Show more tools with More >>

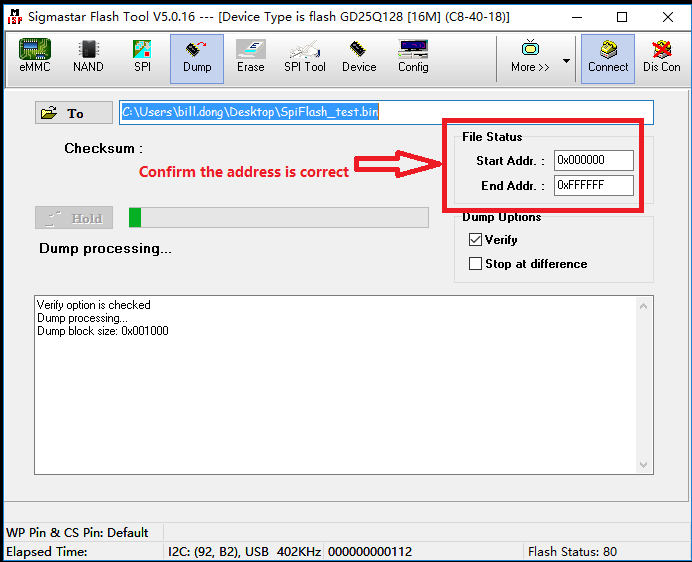tap(530, 57)
